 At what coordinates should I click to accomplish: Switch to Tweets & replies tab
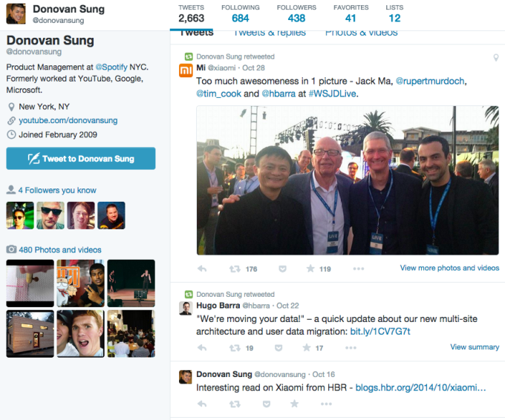(270, 33)
